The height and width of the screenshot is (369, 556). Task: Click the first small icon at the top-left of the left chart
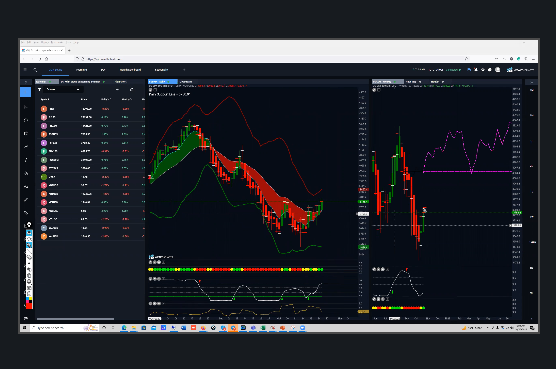click(150, 90)
